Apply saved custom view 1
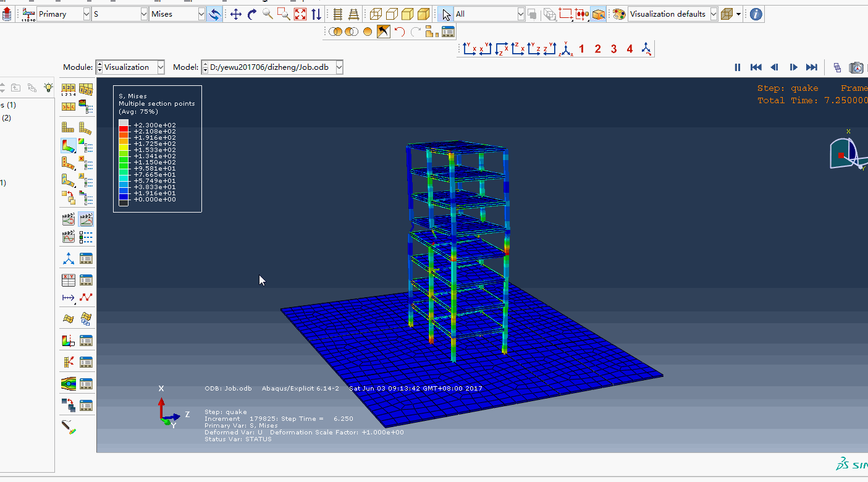 (581, 49)
